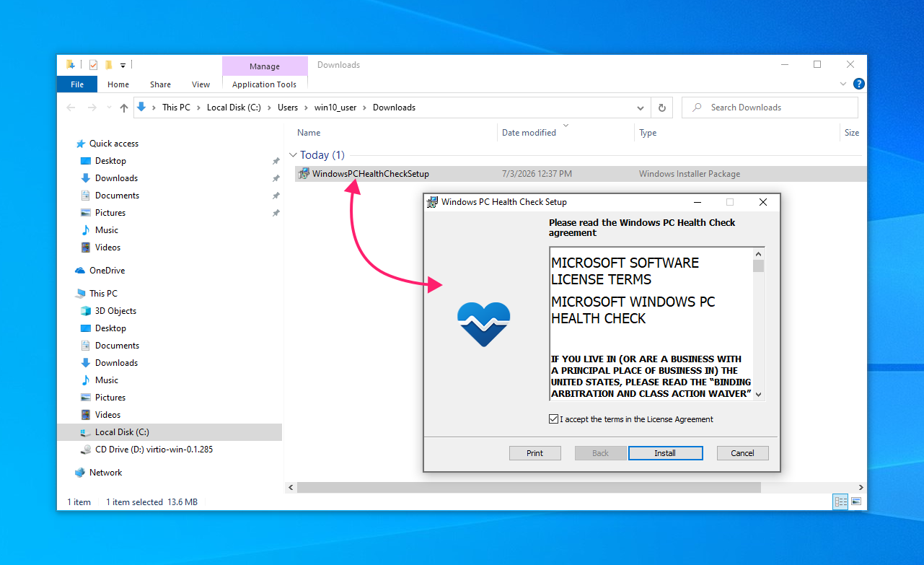Open the Share ribbon tab
The height and width of the screenshot is (565, 924).
pyautogui.click(x=161, y=84)
